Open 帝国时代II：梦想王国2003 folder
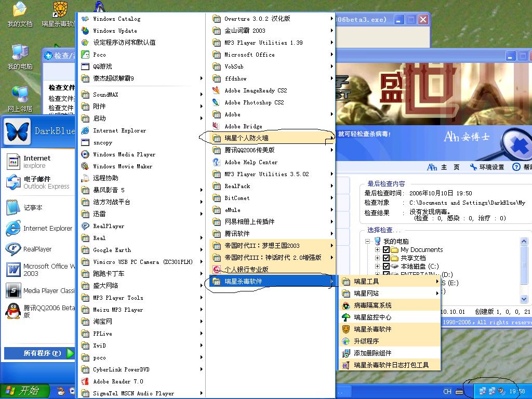 coord(272,246)
